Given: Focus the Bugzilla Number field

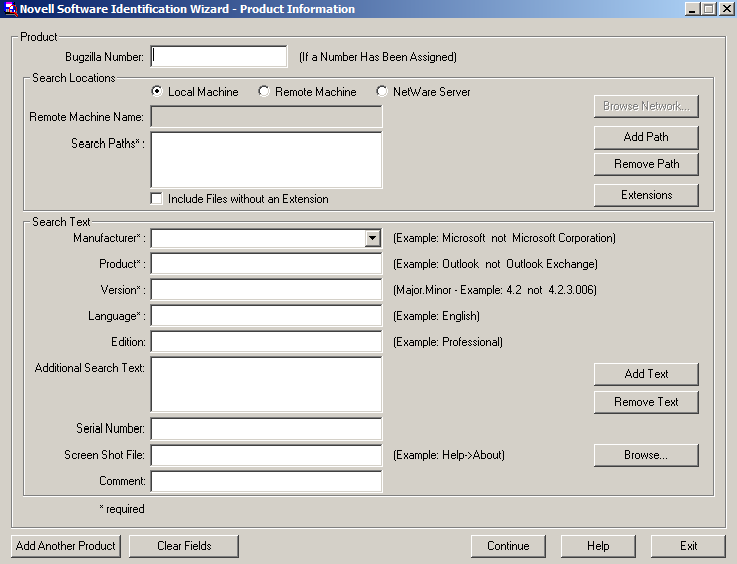Looking at the screenshot, I should pyautogui.click(x=219, y=56).
